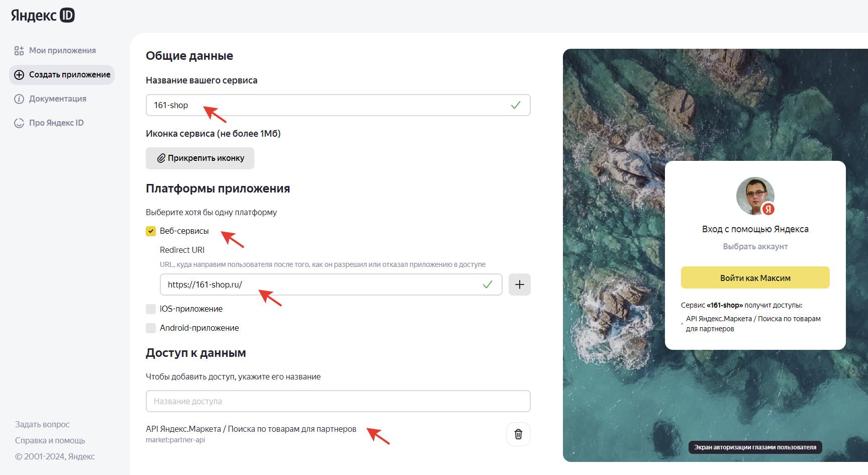
Task: Click the Яндекс ID logo
Action: (43, 16)
